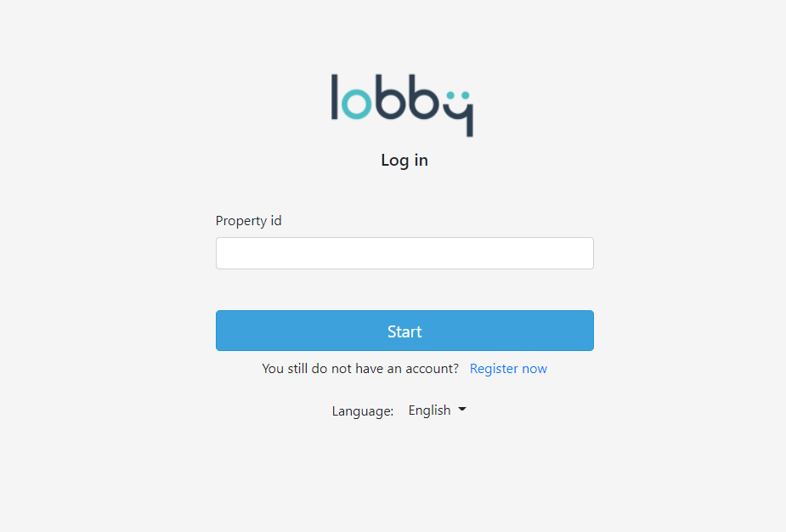The height and width of the screenshot is (532, 786).
Task: Click the first letter b in lobby logo
Action: 392,97
